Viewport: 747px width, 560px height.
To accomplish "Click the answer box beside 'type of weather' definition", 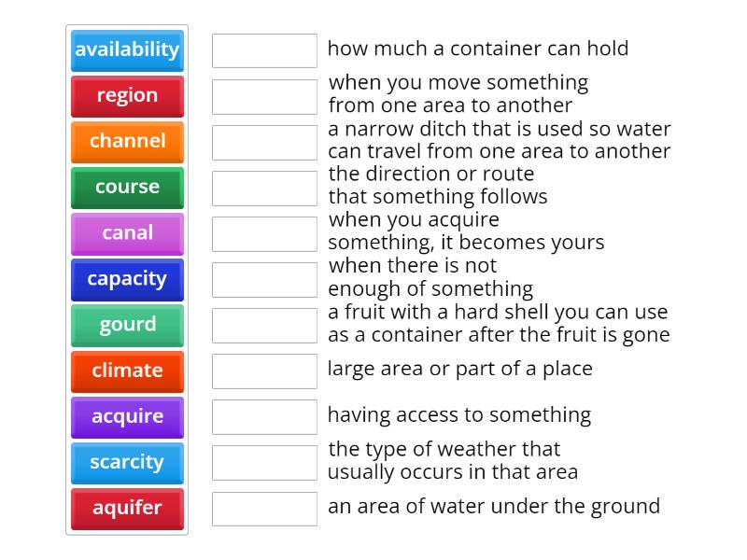I will tap(264, 462).
